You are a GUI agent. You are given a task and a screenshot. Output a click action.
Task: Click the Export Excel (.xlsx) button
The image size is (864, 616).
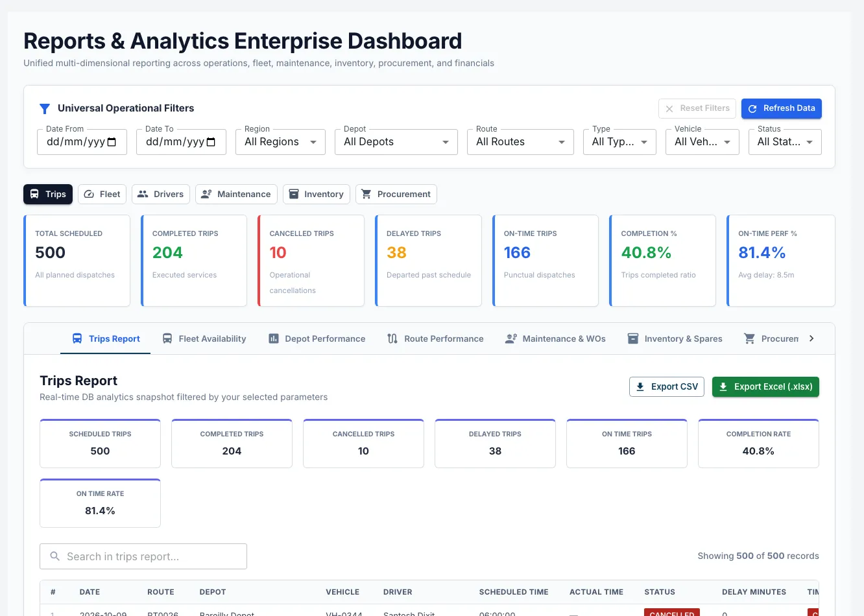tap(765, 386)
